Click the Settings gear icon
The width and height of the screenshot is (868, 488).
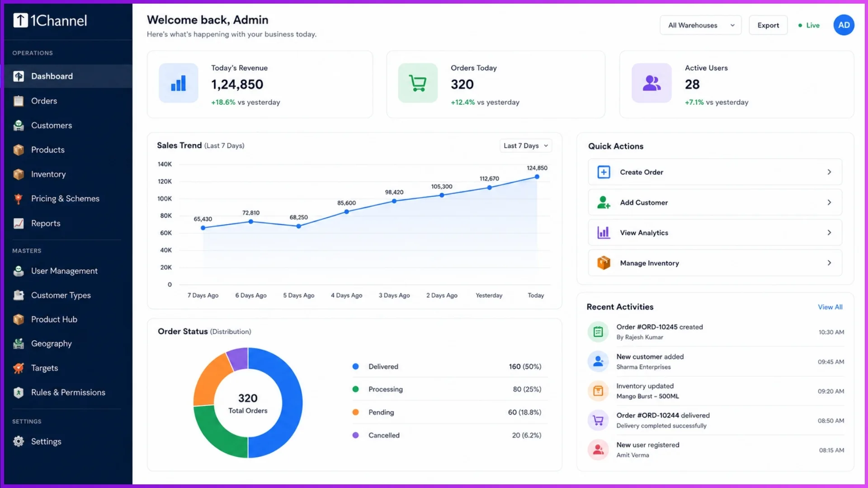tap(19, 441)
